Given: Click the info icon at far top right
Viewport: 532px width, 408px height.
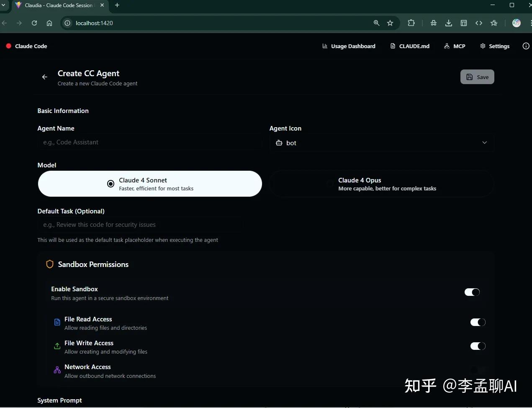Looking at the screenshot, I should [x=526, y=46].
